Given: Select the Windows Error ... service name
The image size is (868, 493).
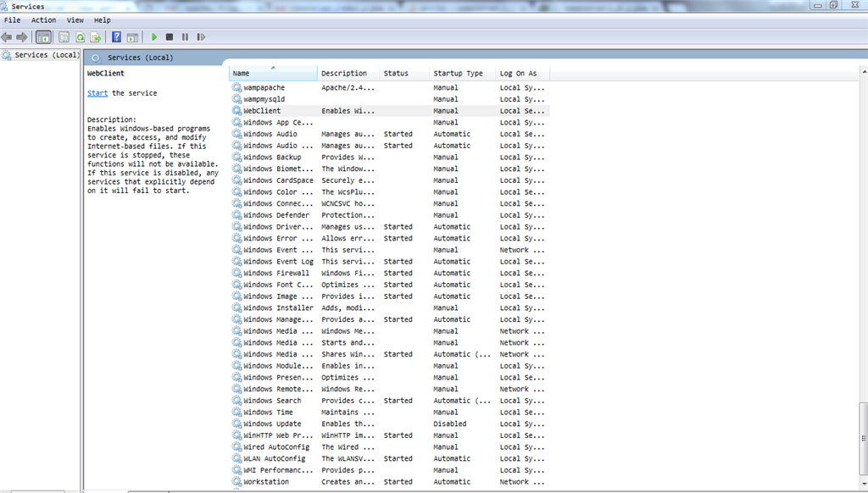Looking at the screenshot, I should (278, 239).
